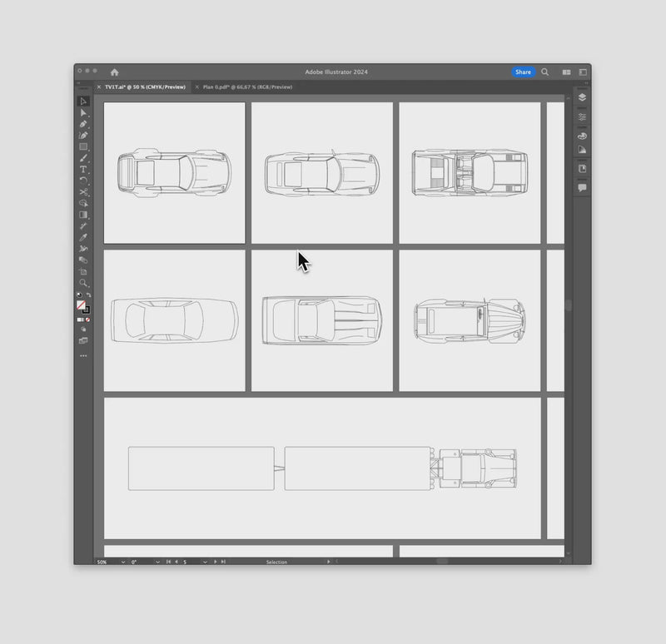Switch to the Plan 0.pdf tab
The image size is (666, 644).
point(247,87)
